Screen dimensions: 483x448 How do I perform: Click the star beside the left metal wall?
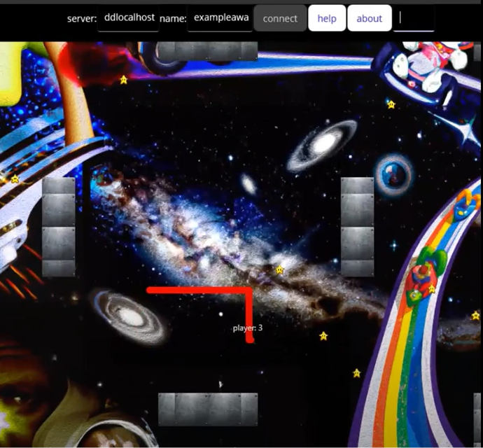15,180
